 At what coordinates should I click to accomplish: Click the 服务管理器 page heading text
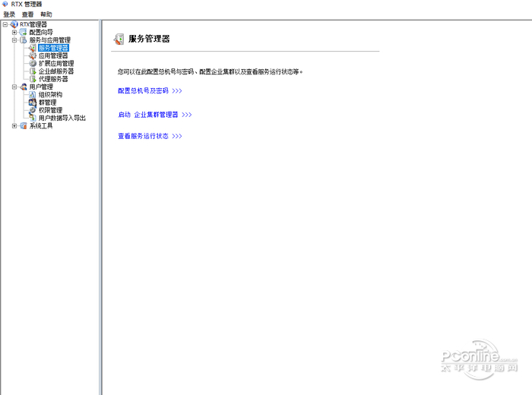pyautogui.click(x=149, y=39)
